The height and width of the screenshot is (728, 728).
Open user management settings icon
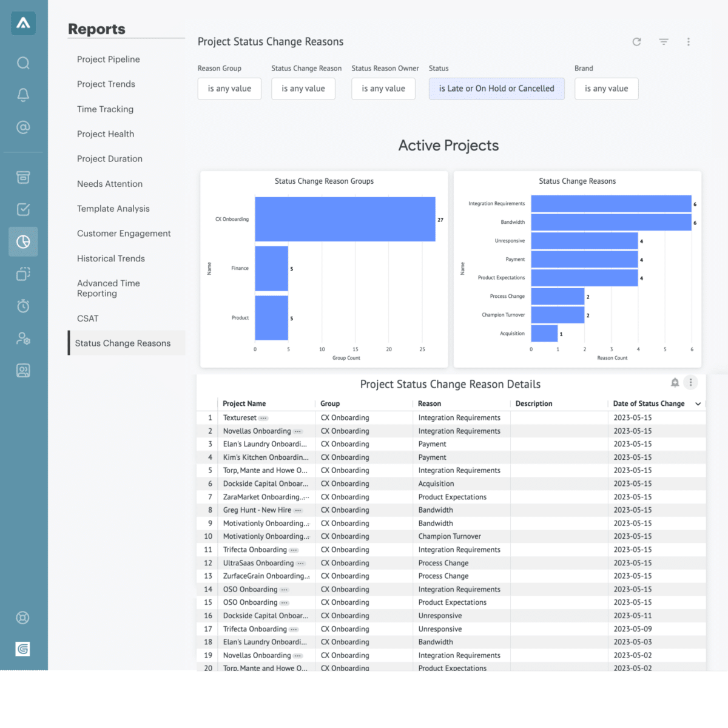[23, 339]
